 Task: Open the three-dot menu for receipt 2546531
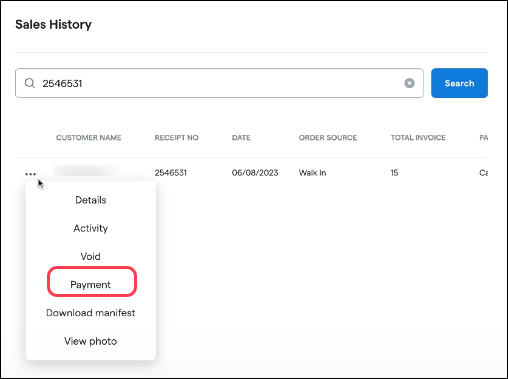point(30,174)
